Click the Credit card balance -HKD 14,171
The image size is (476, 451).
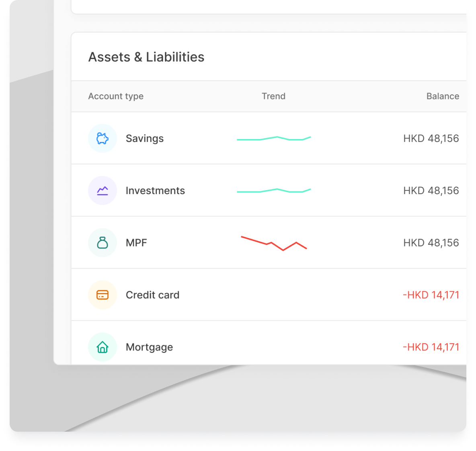(431, 295)
